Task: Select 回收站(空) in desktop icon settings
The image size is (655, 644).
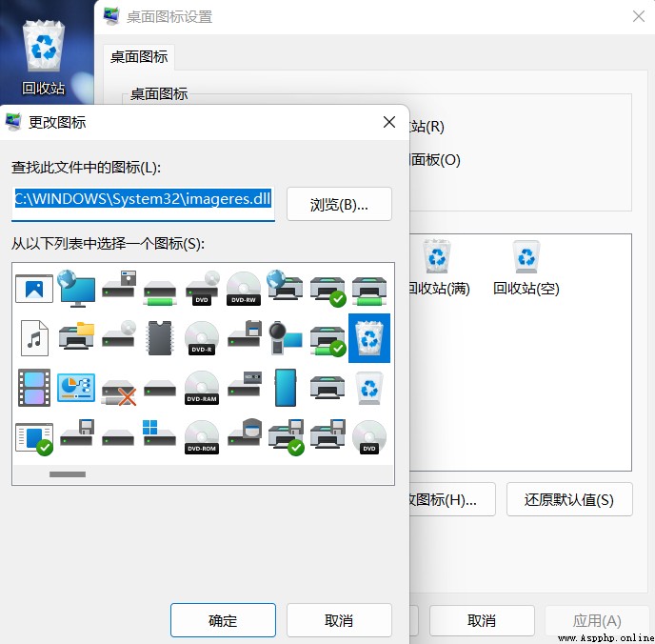Action: (x=526, y=268)
